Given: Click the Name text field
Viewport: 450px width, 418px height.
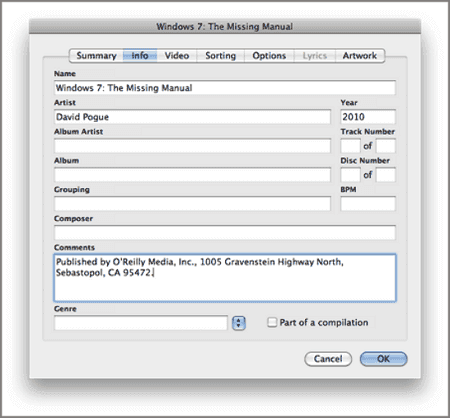Looking at the screenshot, I should pyautogui.click(x=225, y=88).
